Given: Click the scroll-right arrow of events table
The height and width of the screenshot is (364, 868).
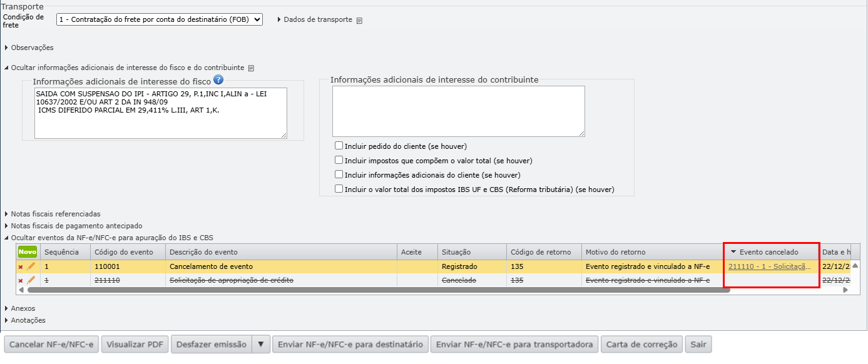Looking at the screenshot, I should (845, 290).
